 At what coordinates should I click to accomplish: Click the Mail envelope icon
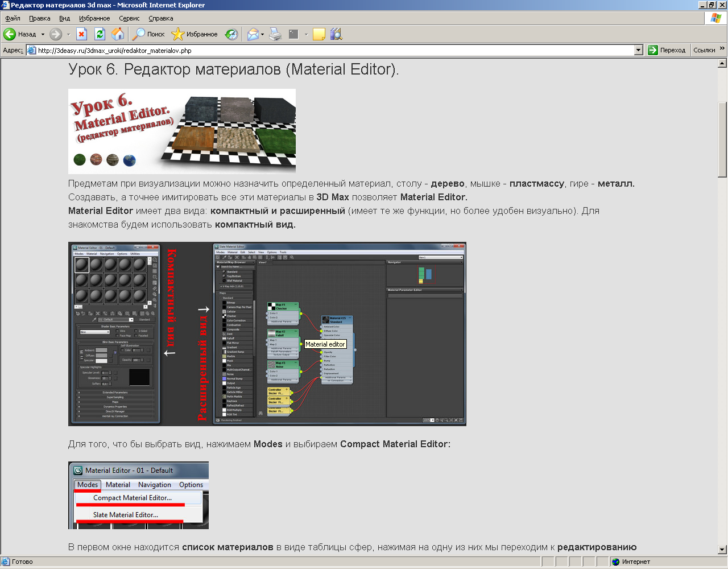[253, 34]
